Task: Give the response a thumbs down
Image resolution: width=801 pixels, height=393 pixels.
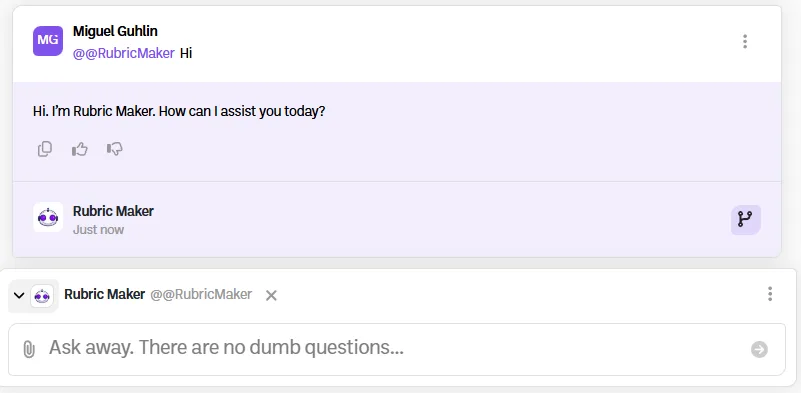Action: coord(114,149)
